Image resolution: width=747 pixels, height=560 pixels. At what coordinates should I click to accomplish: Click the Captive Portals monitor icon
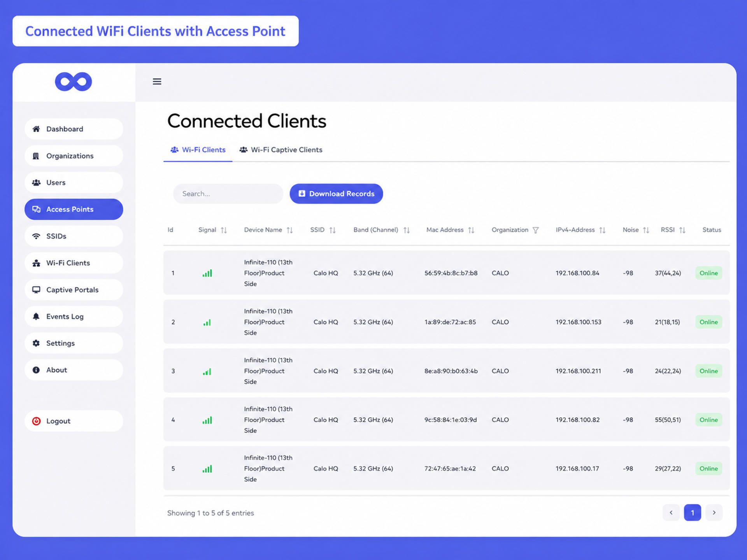[36, 290]
